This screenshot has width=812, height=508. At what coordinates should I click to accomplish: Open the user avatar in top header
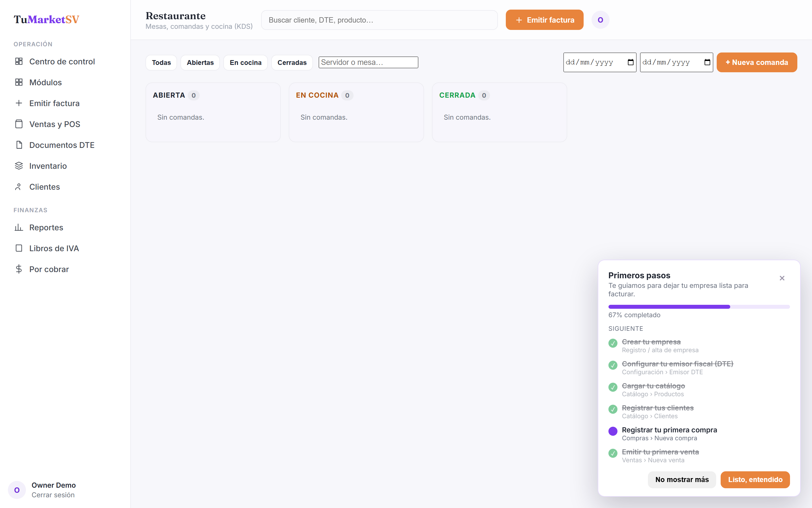pyautogui.click(x=600, y=20)
